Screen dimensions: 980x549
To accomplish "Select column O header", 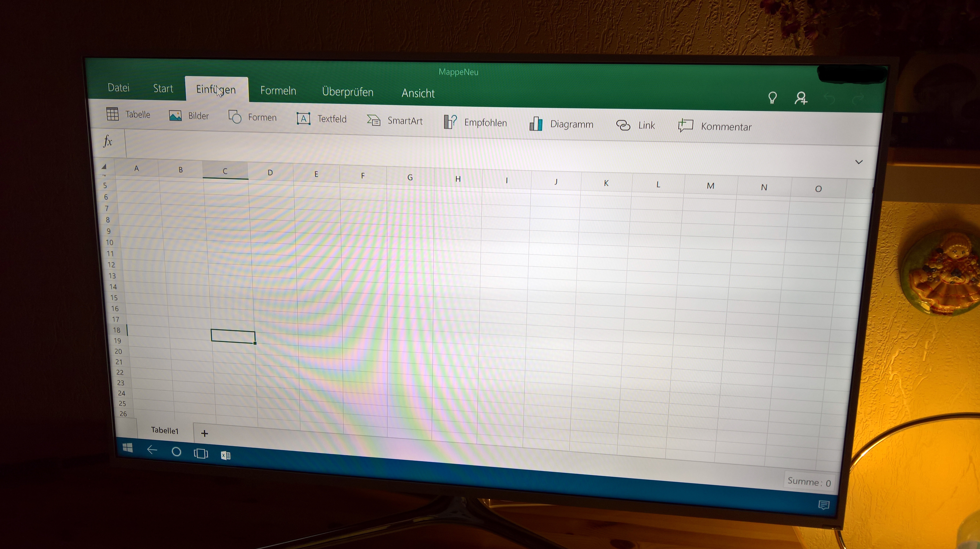I will 818,189.
